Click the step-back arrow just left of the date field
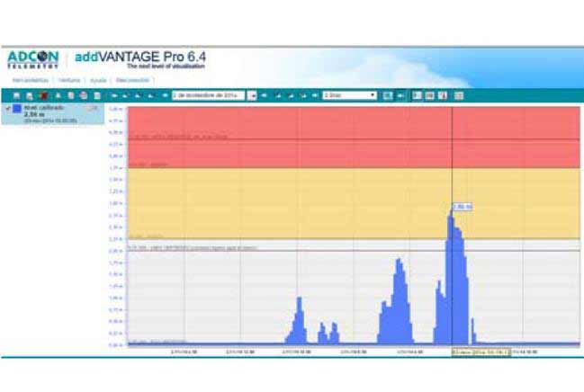 (x=165, y=95)
